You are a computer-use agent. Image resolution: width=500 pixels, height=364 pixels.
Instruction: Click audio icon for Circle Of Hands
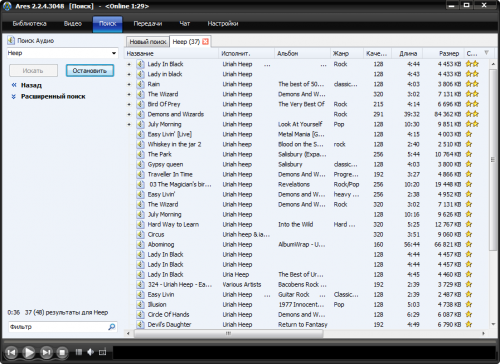pyautogui.click(x=140, y=314)
